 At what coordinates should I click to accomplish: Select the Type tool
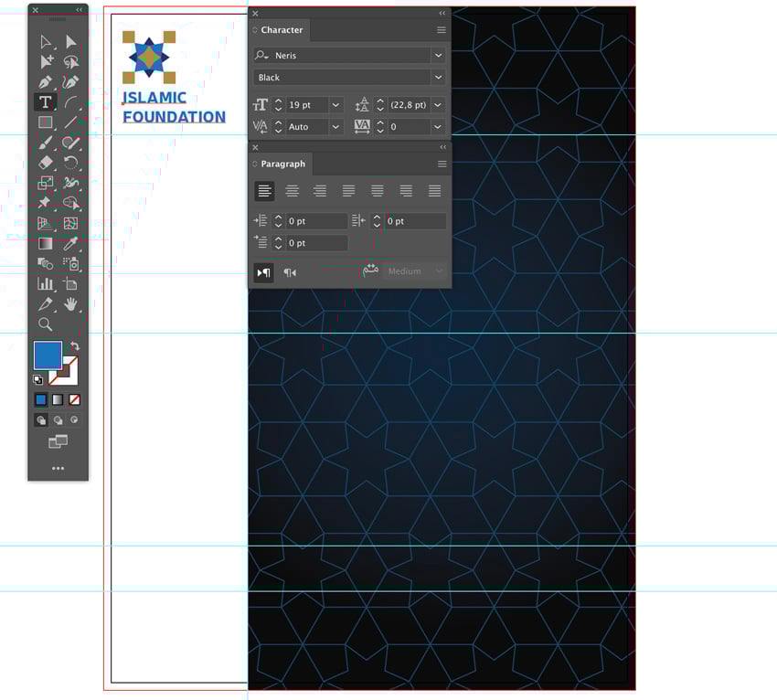[45, 102]
